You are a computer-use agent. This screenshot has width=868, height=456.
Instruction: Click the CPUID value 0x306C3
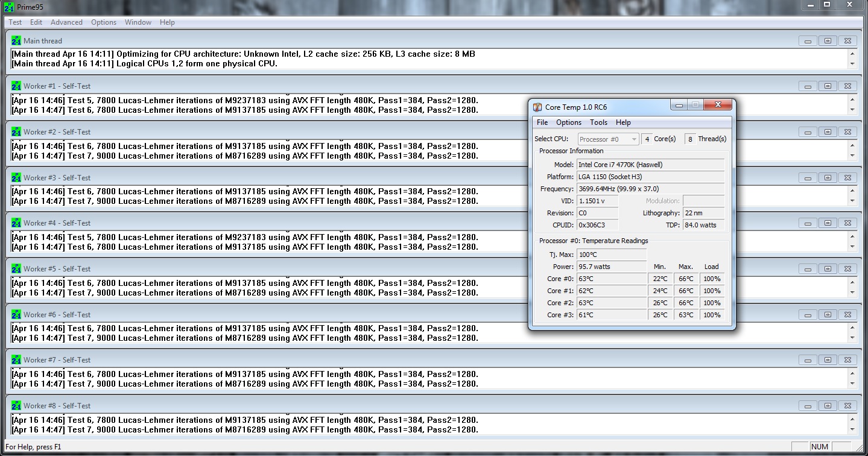coord(597,225)
